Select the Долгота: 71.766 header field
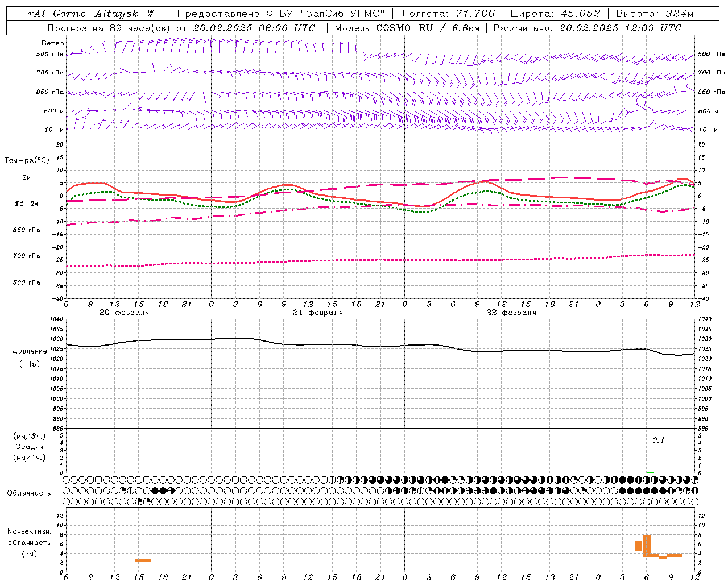This screenshot has width=728, height=582. [x=448, y=14]
